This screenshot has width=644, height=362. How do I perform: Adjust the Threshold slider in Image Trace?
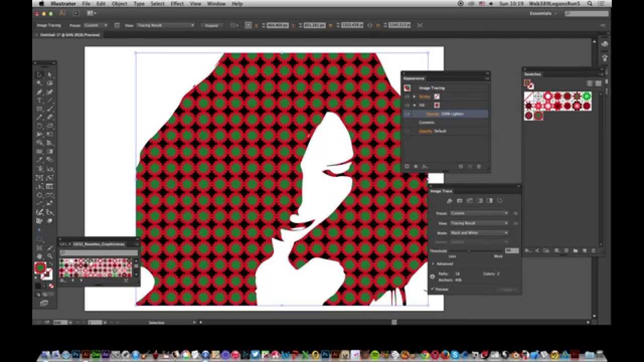pos(469,250)
